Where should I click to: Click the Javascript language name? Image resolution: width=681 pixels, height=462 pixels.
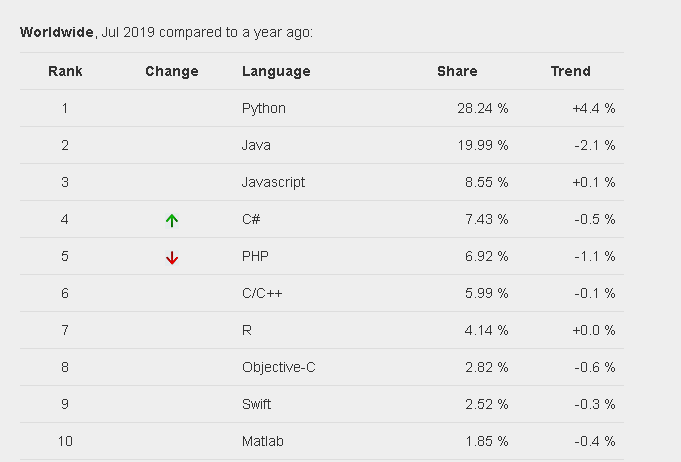coord(274,182)
